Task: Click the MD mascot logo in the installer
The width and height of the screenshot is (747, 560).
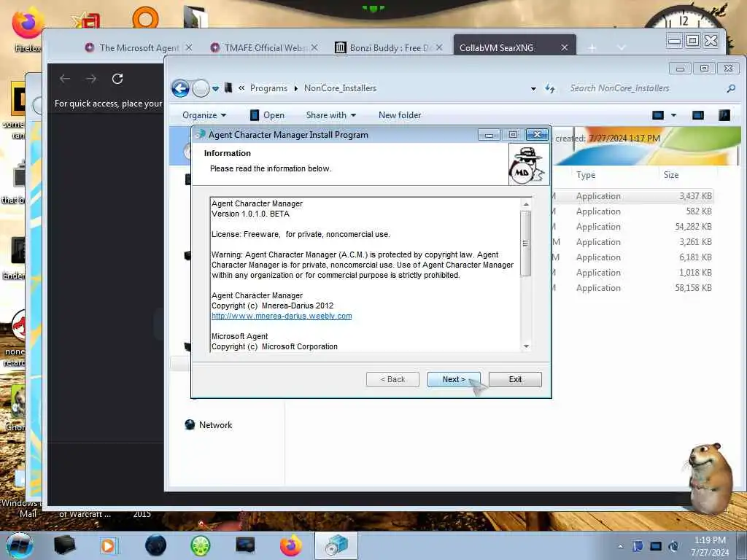Action: coord(528,165)
